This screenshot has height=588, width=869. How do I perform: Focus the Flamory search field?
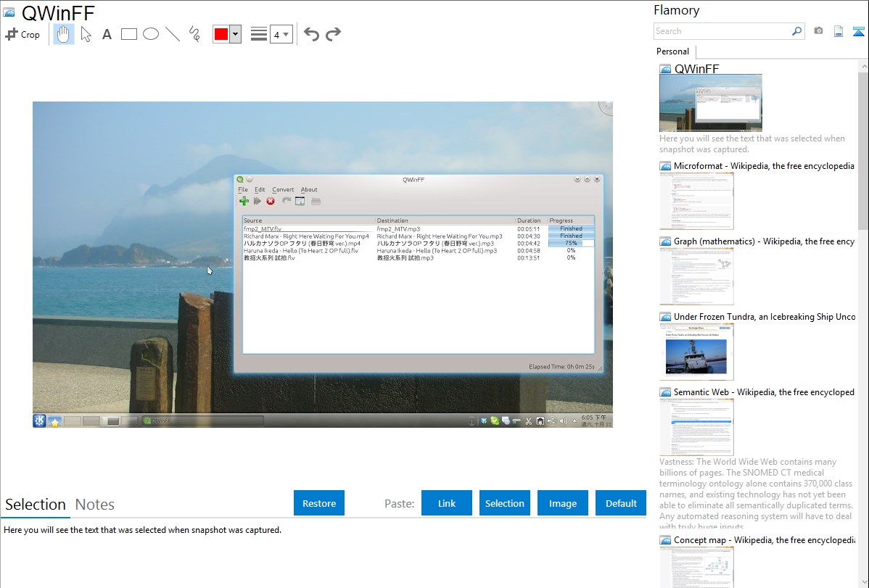tap(722, 31)
